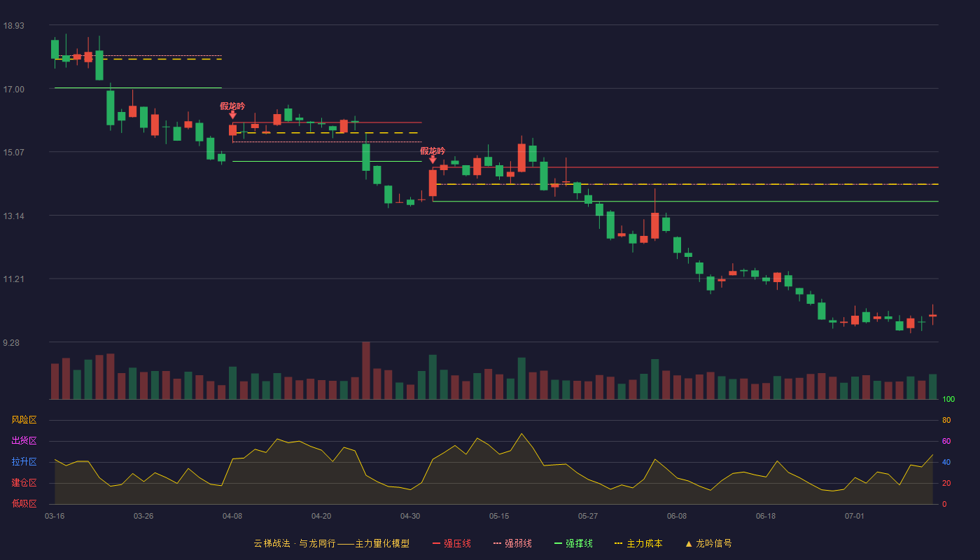Click the 04-20 date label
The height and width of the screenshot is (560, 980).
point(321,516)
